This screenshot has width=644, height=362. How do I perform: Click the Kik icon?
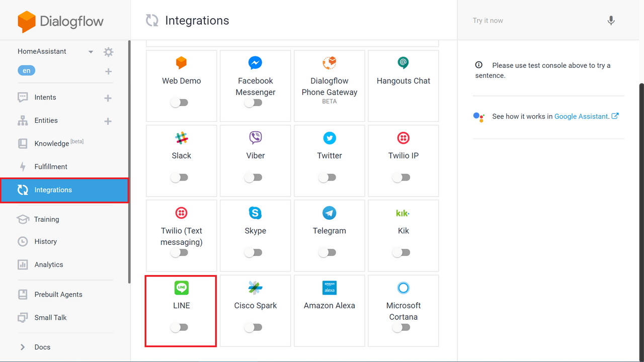(x=403, y=213)
